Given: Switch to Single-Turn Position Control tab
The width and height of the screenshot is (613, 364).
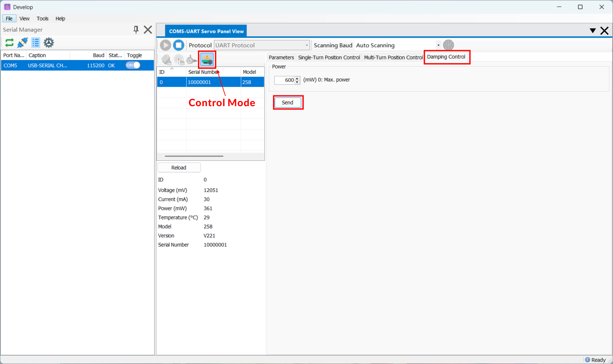Looking at the screenshot, I should click(x=329, y=57).
